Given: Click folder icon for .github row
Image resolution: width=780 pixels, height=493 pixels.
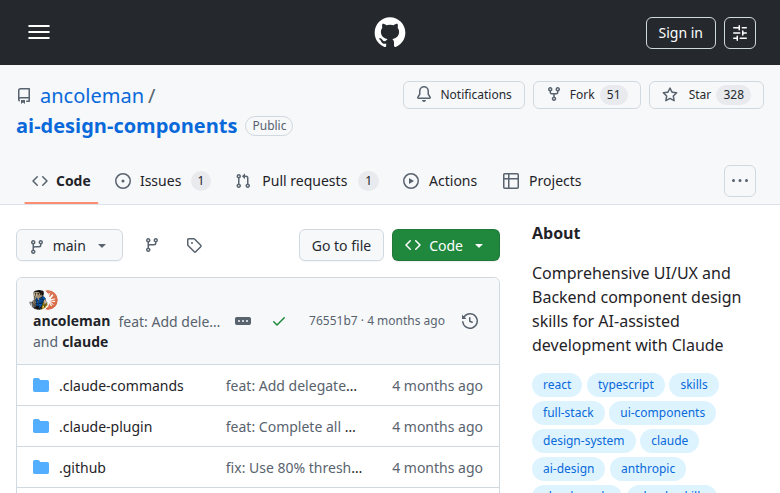Looking at the screenshot, I should coord(41,468).
